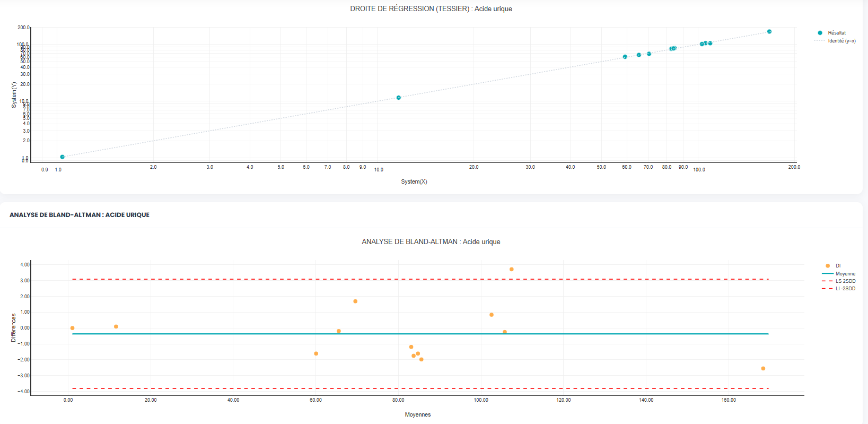Click the lowest teal point on regression plot
This screenshot has width=868, height=424.
coord(63,157)
